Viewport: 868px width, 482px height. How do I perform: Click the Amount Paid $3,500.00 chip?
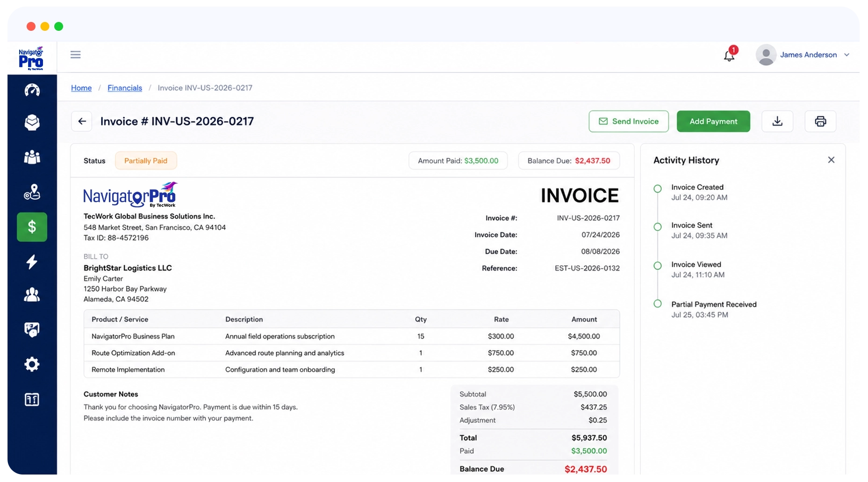point(458,161)
